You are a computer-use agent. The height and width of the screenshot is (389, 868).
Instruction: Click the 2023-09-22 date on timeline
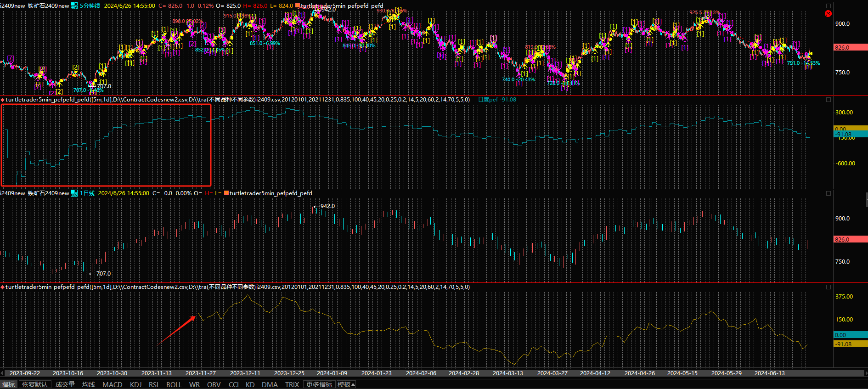(25, 373)
